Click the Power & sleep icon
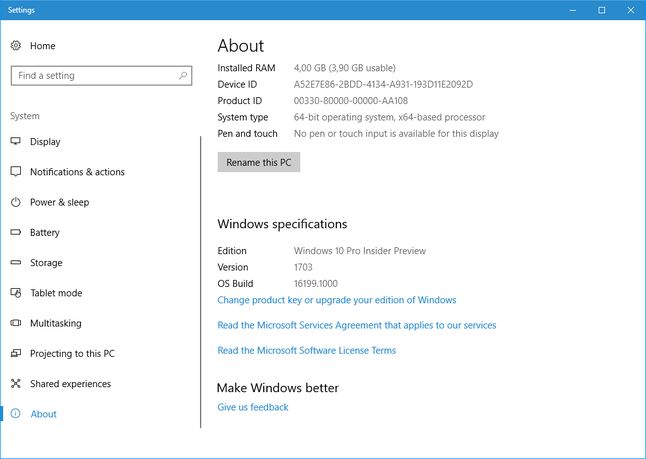The height and width of the screenshot is (459, 646). pos(16,202)
